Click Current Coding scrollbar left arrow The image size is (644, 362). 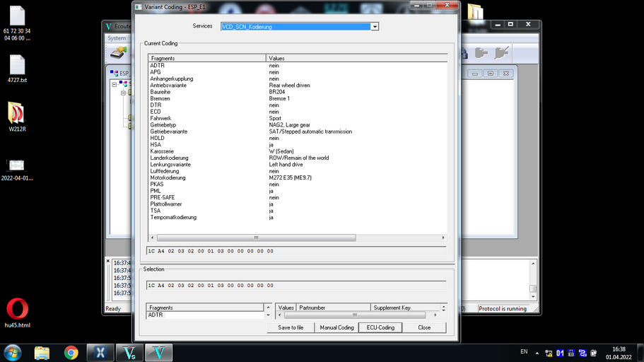tap(153, 238)
